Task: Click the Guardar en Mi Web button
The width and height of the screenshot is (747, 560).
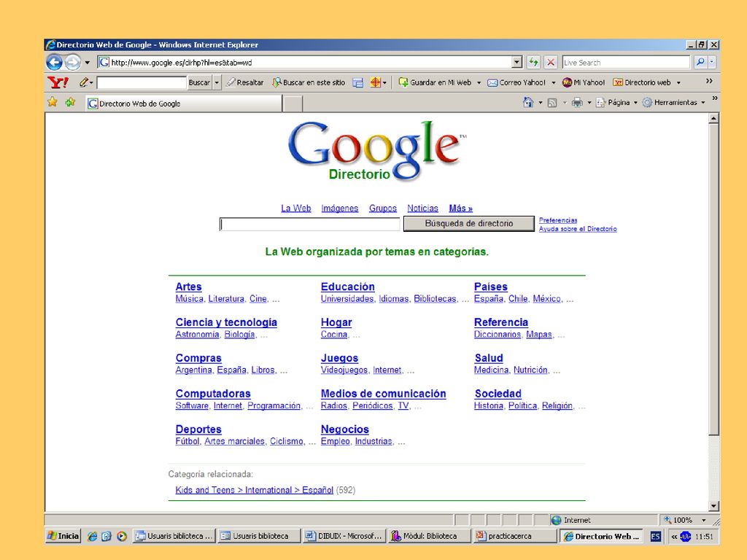Action: pyautogui.click(x=435, y=82)
